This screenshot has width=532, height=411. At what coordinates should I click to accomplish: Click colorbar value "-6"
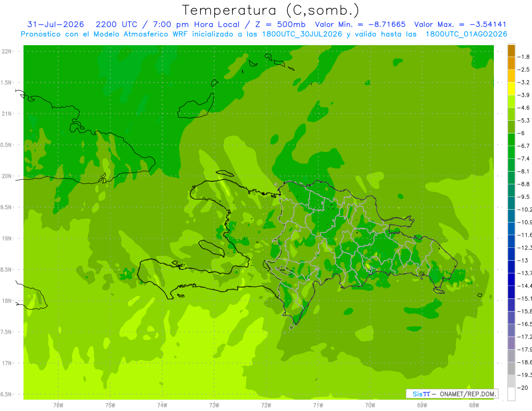(521, 133)
